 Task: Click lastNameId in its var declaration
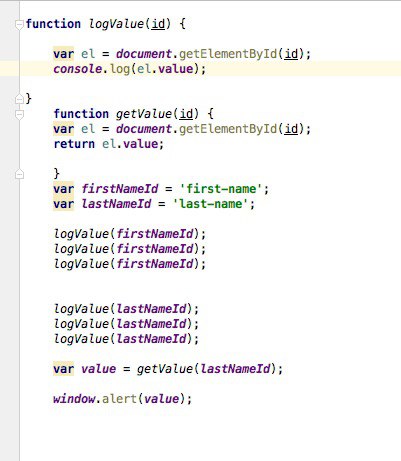tap(116, 204)
